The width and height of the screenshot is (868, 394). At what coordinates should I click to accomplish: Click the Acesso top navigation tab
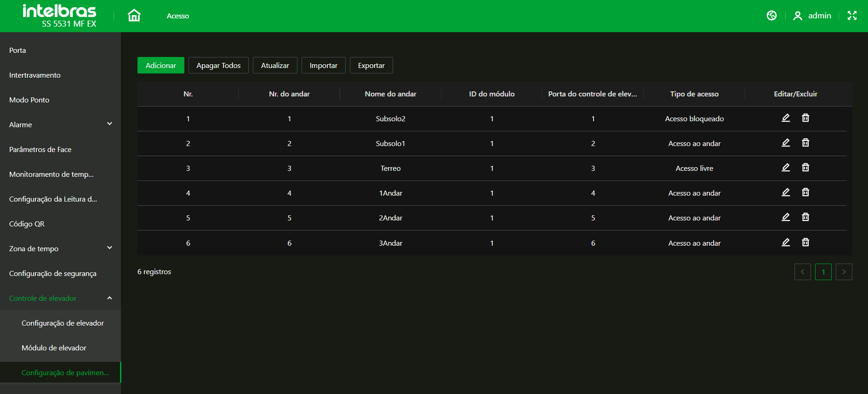pyautogui.click(x=178, y=16)
